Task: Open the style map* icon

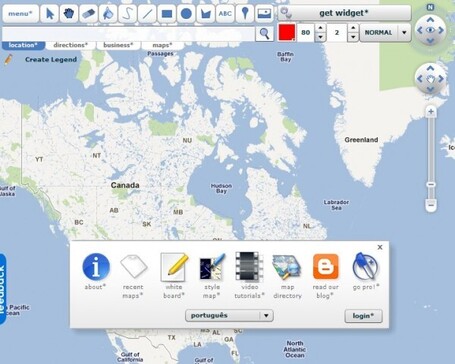Action: [x=212, y=267]
